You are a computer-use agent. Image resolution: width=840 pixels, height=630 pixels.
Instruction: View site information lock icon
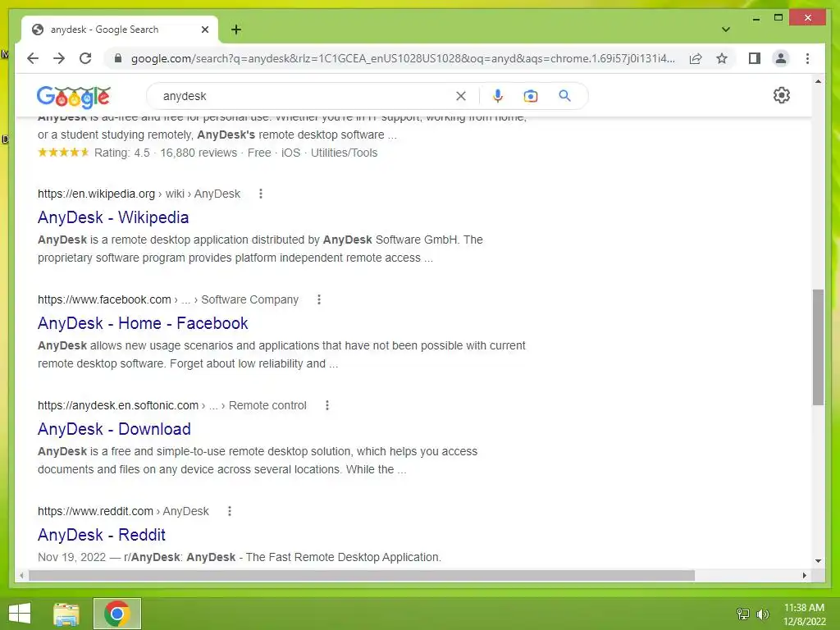click(x=118, y=58)
